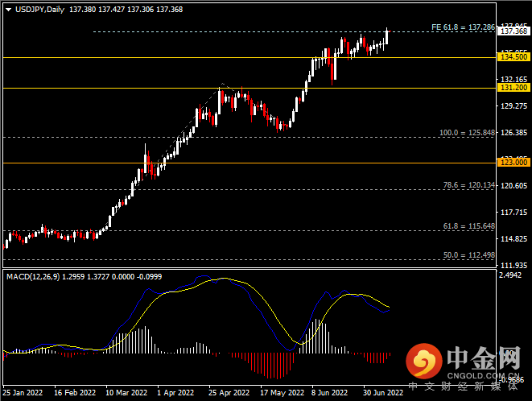Click the 120.605 price axis value
Image resolution: width=532 pixels, height=401 pixels.
tap(514, 186)
